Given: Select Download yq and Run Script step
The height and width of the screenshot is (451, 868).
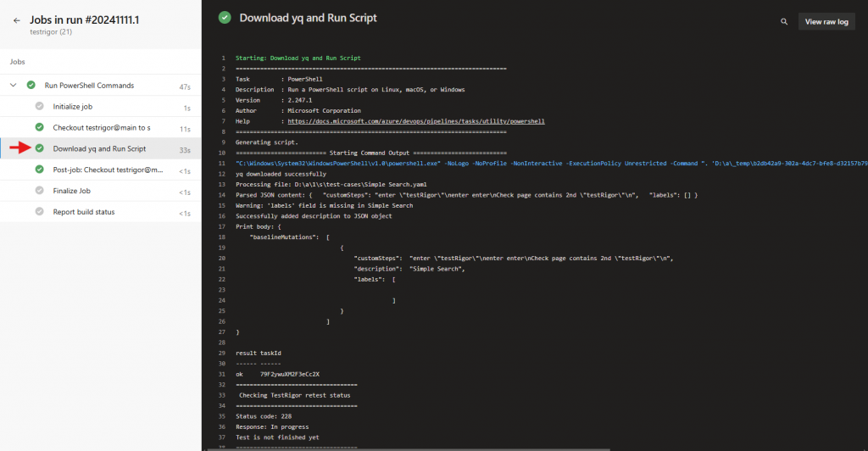Looking at the screenshot, I should (99, 148).
